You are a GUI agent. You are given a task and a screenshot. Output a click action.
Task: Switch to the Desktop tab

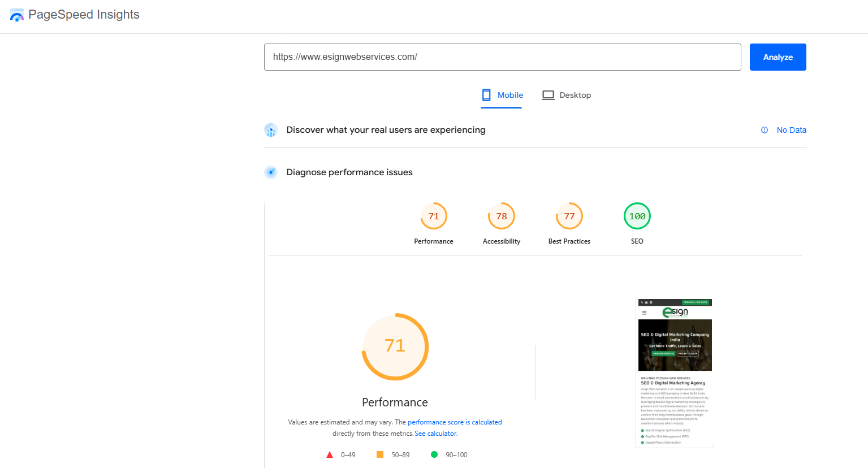point(567,95)
